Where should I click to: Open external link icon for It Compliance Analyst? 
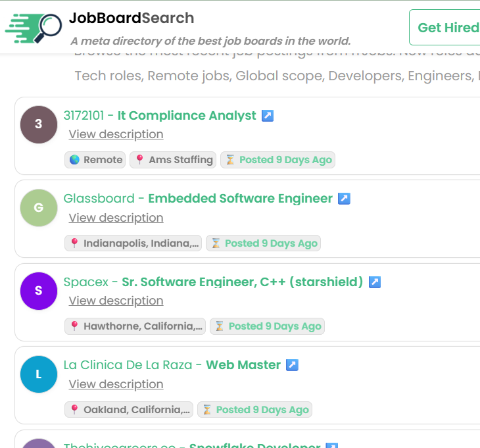(268, 116)
